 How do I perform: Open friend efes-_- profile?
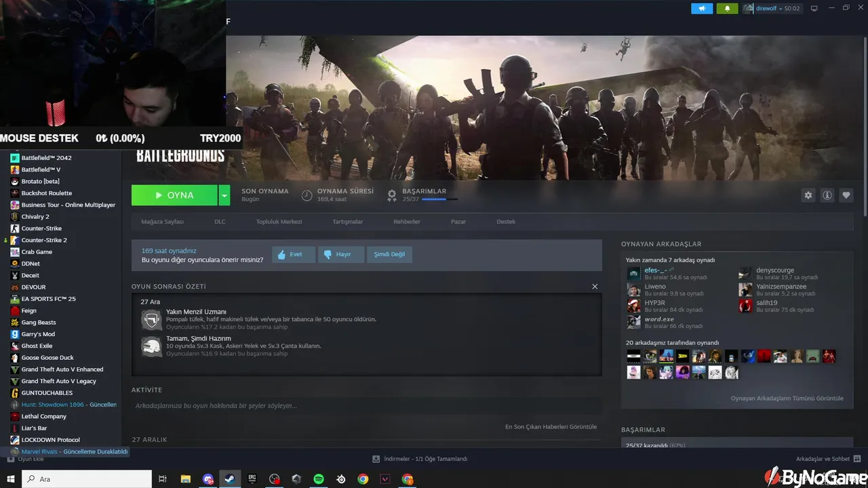pyautogui.click(x=655, y=270)
